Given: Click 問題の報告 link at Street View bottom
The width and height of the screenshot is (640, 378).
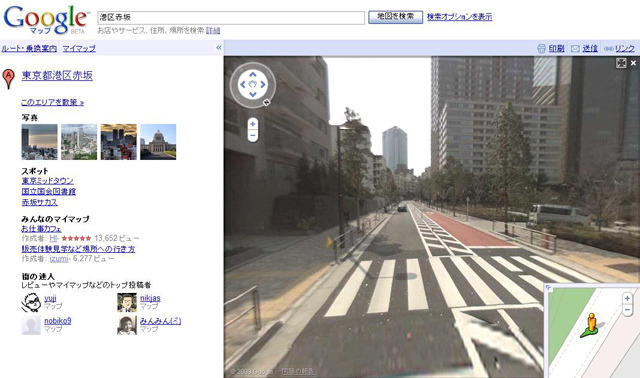Looking at the screenshot, I should tap(299, 371).
